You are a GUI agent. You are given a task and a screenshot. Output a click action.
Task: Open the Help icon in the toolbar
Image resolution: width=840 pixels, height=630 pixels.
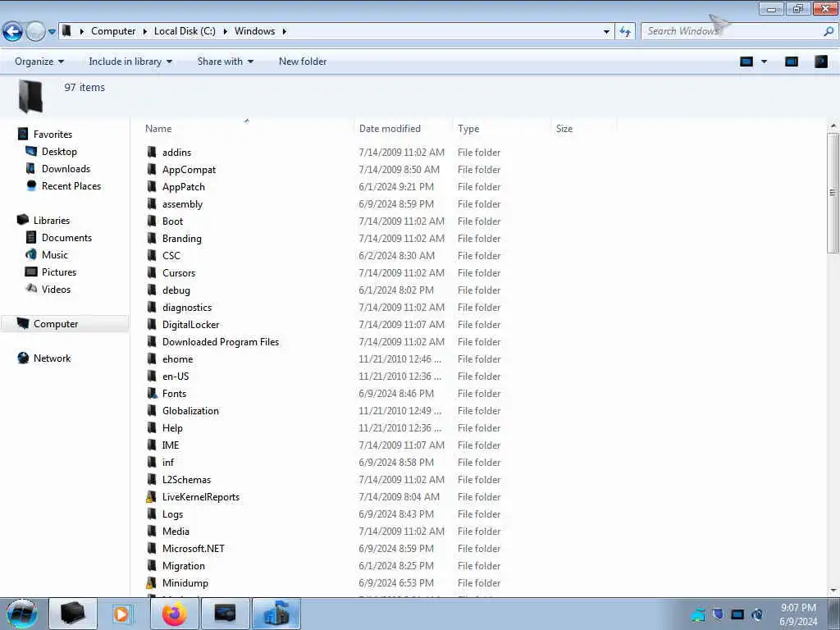820,62
